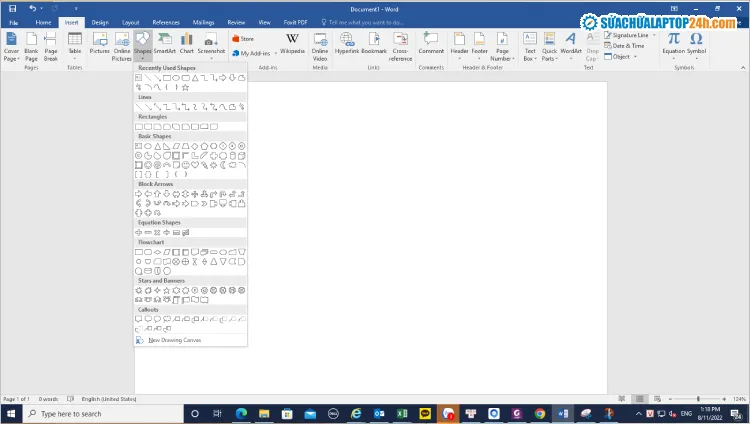This screenshot has width=750, height=424.
Task: Pick the Flowchart Multidocument shape
Action: pyautogui.click(x=204, y=252)
